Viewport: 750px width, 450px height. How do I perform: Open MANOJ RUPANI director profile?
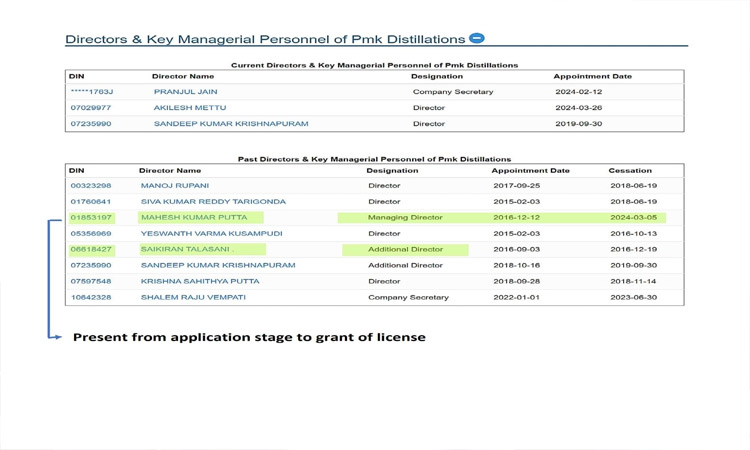175,186
